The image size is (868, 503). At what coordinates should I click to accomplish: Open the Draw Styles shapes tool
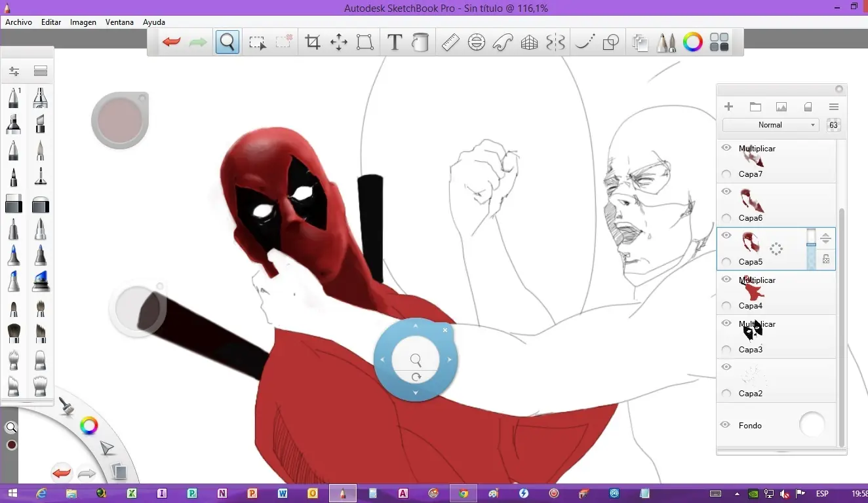(610, 43)
